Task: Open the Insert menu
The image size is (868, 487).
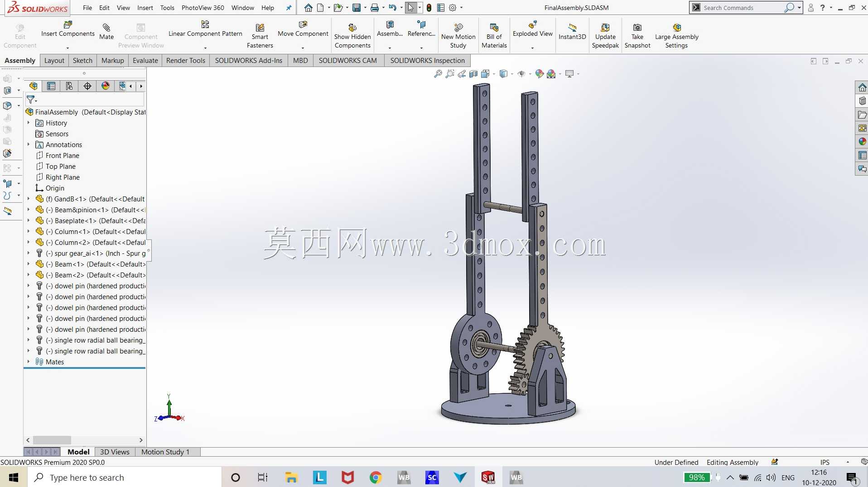Action: 145,8
